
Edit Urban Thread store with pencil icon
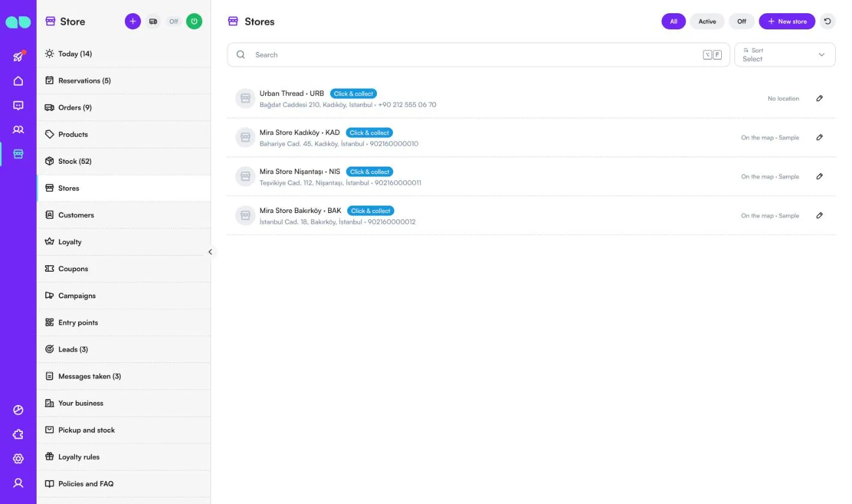coord(820,98)
